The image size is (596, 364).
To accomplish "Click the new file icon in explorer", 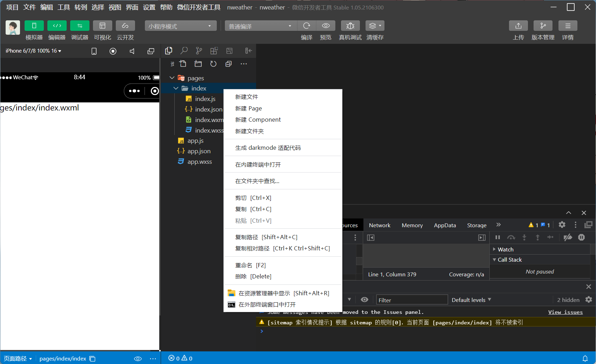I will (183, 64).
